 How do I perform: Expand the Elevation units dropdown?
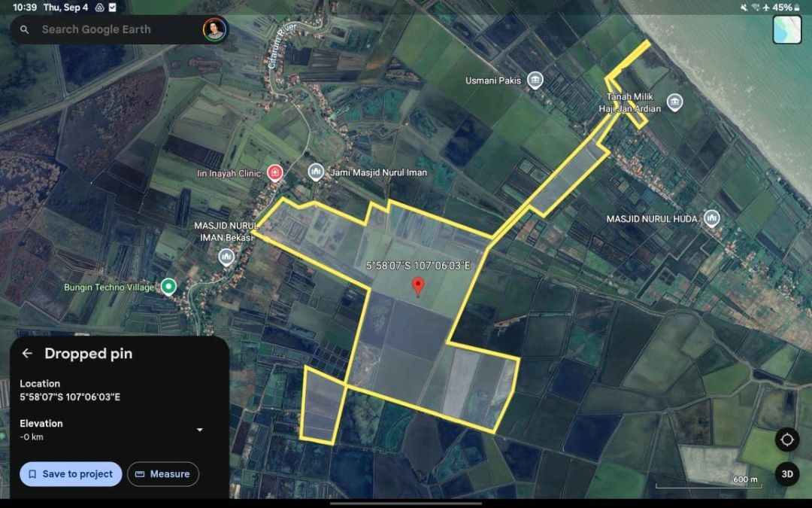pyautogui.click(x=199, y=430)
